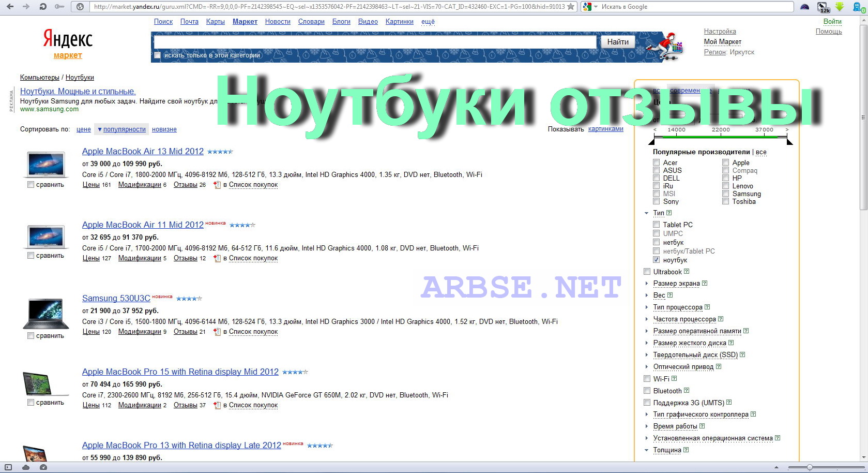Screen dimensions: 868x473
Task: Check сравнить for Samsung 530U3C
Action: [x=31, y=336]
